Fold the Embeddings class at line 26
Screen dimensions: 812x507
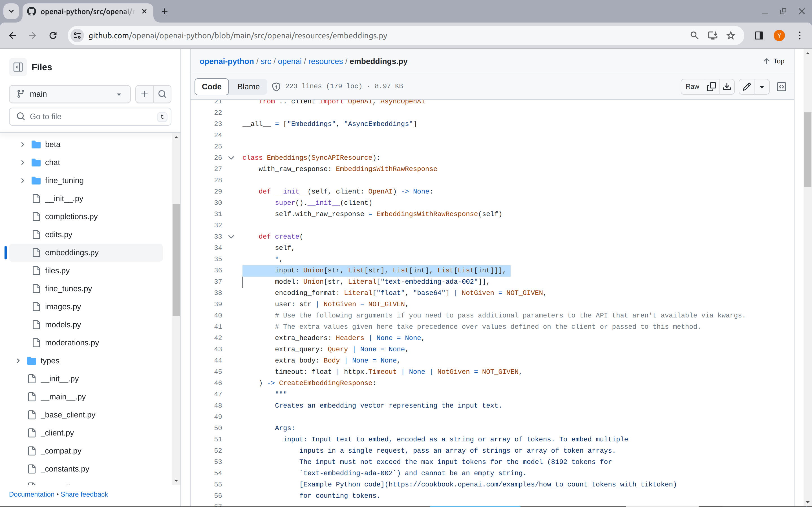231,158
